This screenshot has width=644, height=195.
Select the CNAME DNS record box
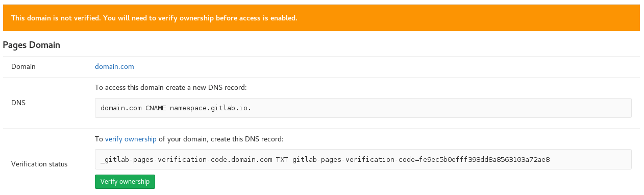363,108
